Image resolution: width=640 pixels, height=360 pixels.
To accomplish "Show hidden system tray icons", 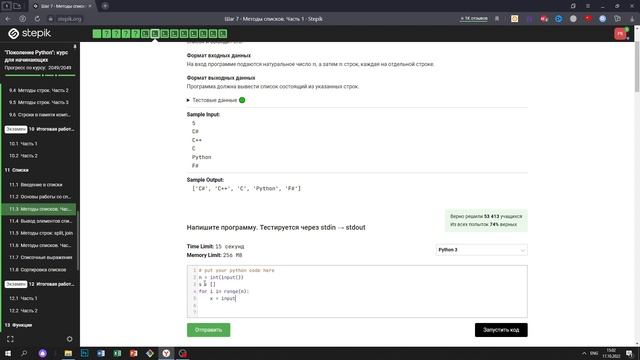I will (584, 353).
